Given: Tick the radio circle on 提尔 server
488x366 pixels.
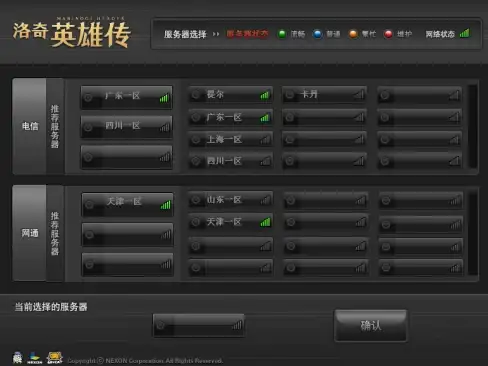Looking at the screenshot, I should 196,95.
